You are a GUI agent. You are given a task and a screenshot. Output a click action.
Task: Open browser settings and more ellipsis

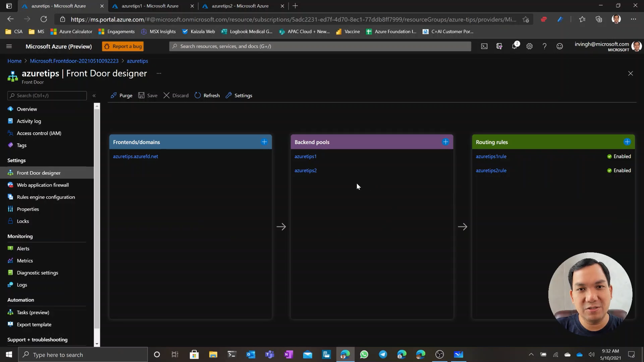click(x=633, y=19)
